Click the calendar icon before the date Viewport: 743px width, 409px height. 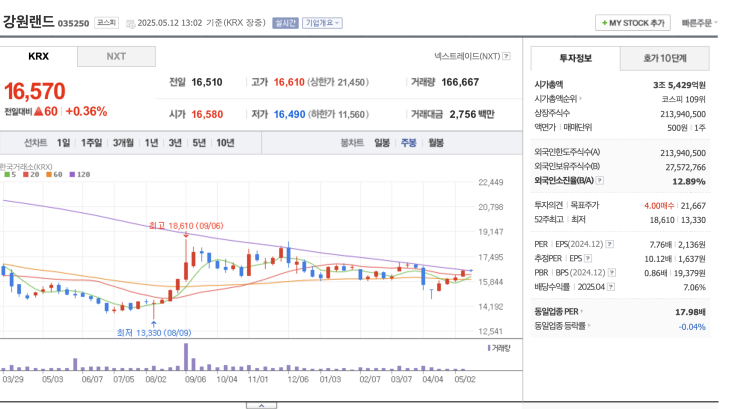tap(130, 23)
